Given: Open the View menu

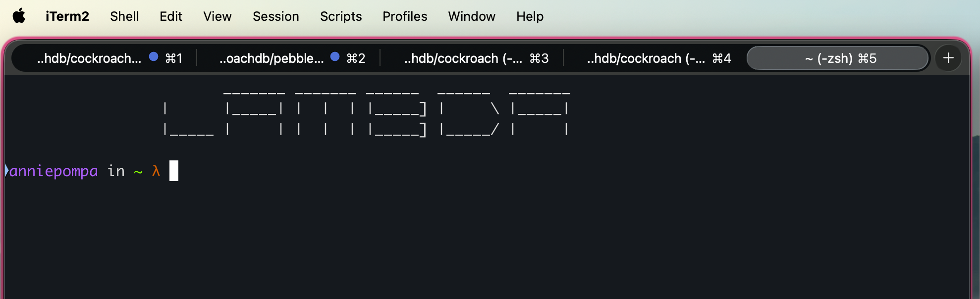Looking at the screenshot, I should pos(217,16).
